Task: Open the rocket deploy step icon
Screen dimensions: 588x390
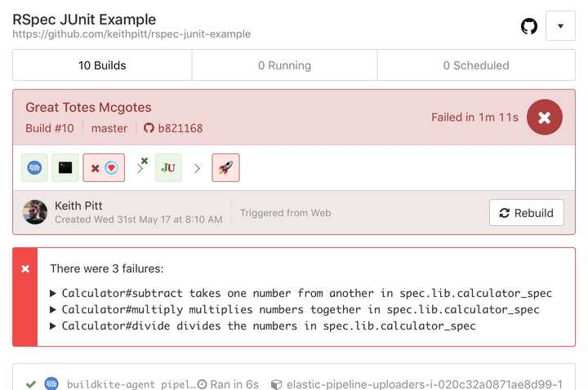Action: tap(225, 168)
